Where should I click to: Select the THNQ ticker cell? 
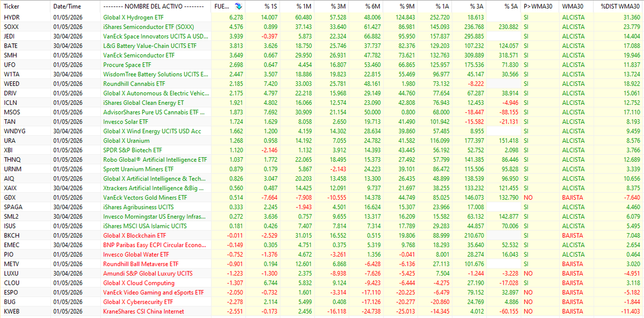pos(12,160)
